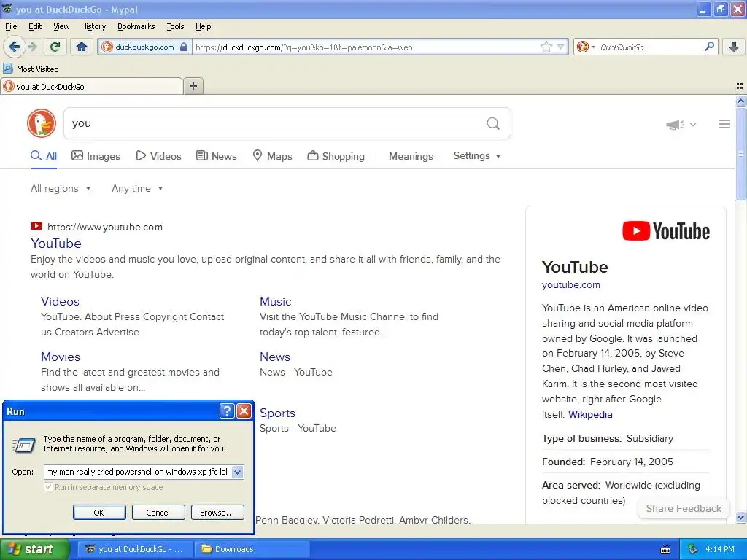Click Cancel in the Run dialog

(158, 513)
